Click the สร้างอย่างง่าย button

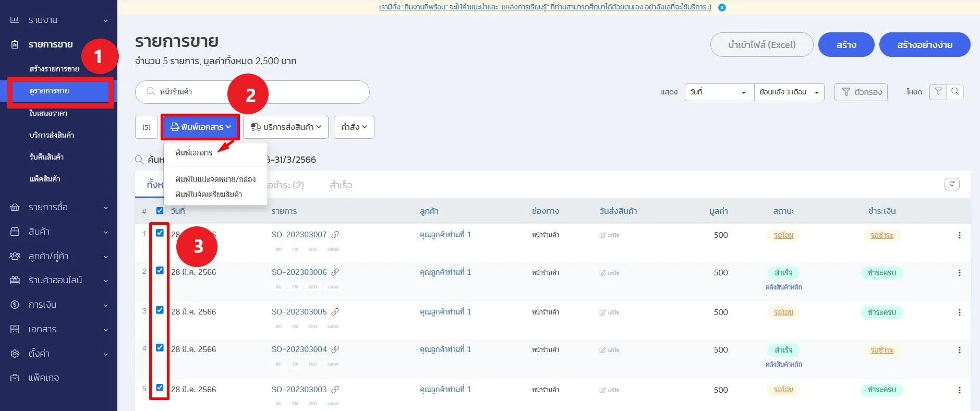click(x=924, y=45)
